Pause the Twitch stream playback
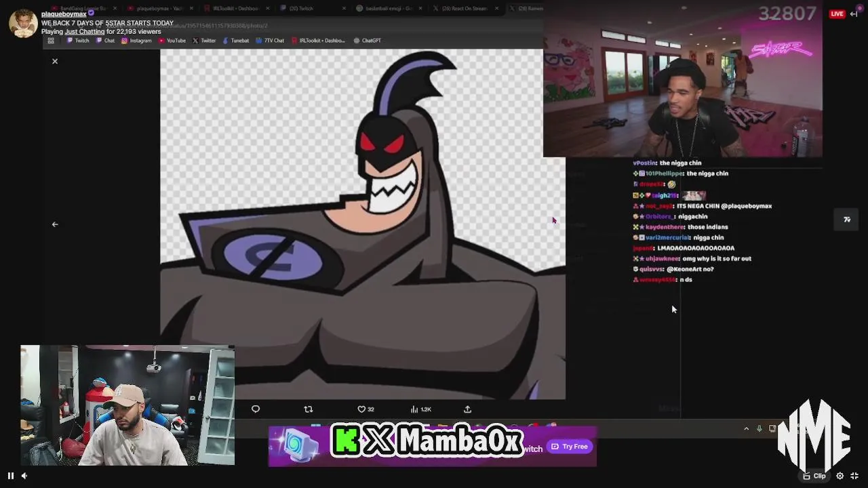This screenshot has height=488, width=868. tap(10, 476)
